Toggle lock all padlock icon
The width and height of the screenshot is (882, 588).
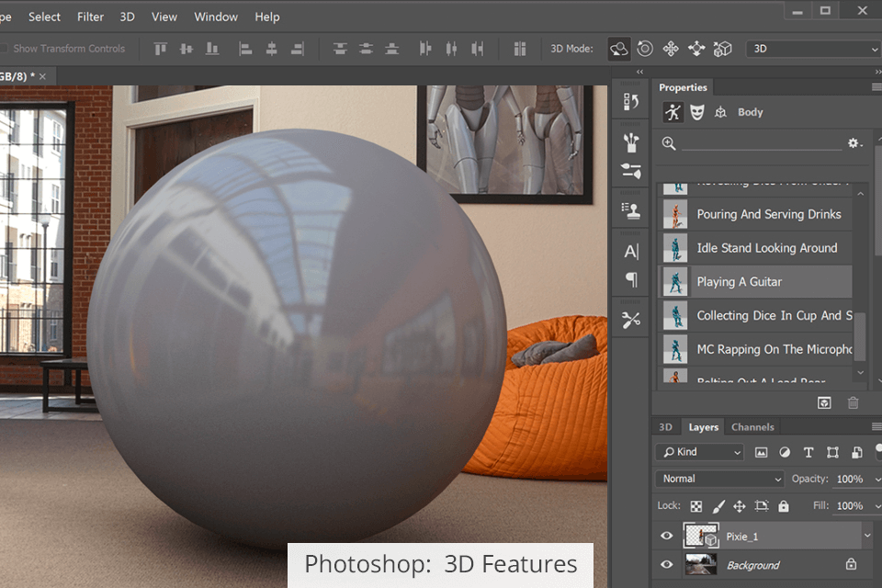(784, 506)
